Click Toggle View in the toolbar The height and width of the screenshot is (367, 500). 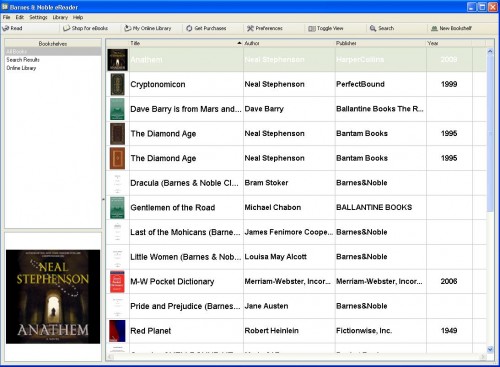326,28
